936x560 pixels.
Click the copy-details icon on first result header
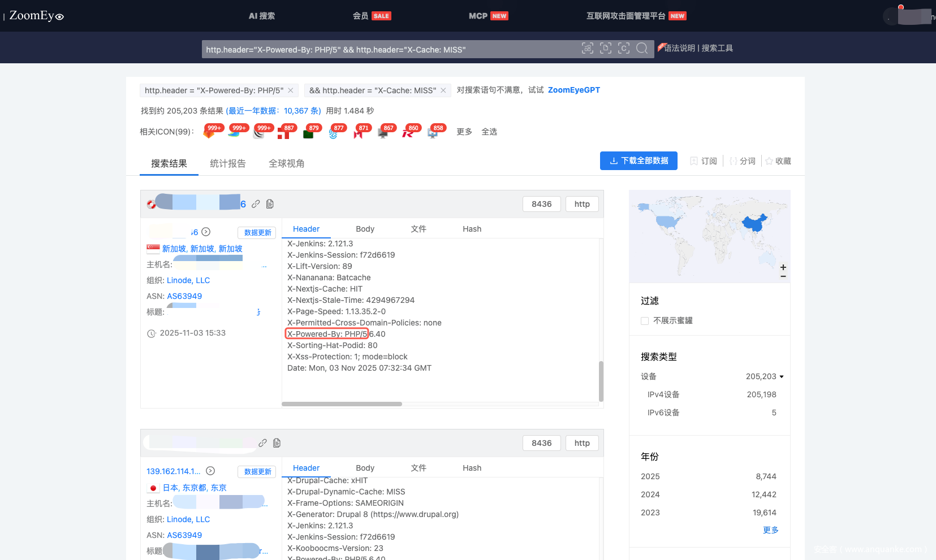click(x=270, y=204)
